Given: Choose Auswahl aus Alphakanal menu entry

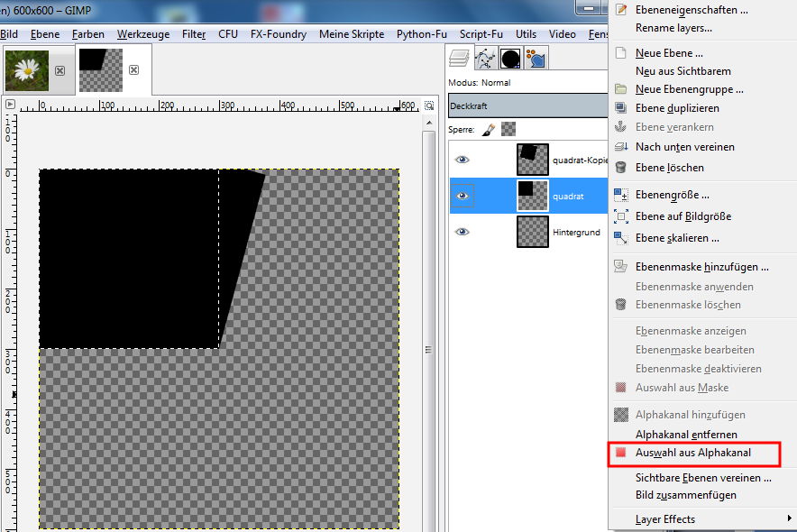Looking at the screenshot, I should click(692, 453).
